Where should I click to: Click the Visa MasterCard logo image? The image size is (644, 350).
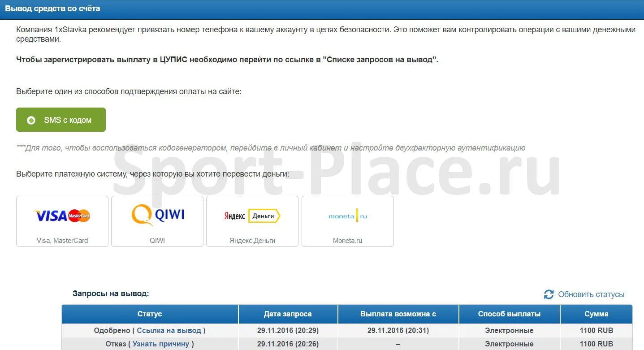(x=62, y=216)
